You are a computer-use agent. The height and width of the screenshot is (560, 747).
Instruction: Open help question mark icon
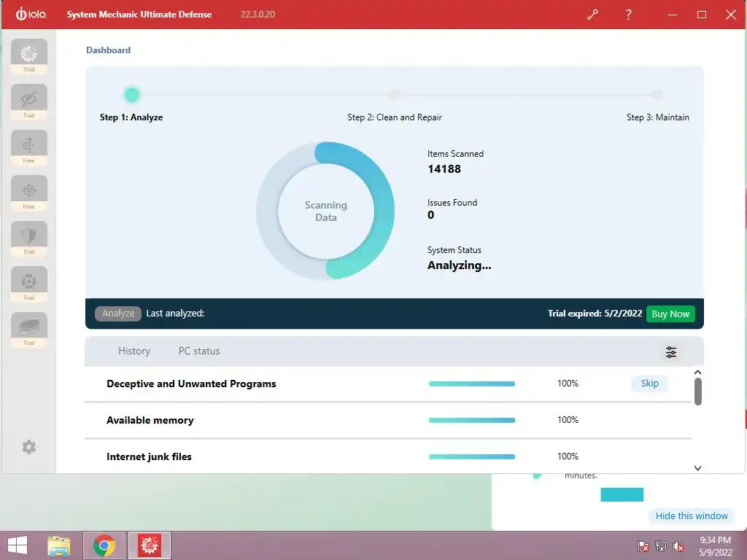tap(628, 15)
